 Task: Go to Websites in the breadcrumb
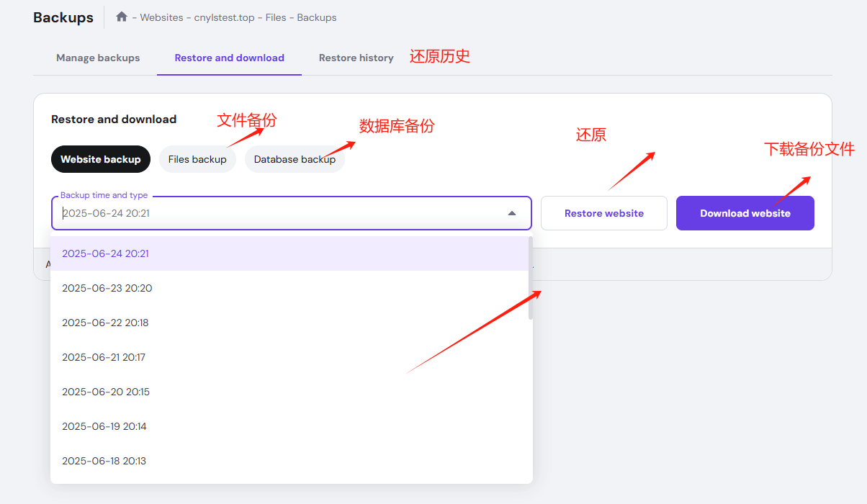coord(161,17)
